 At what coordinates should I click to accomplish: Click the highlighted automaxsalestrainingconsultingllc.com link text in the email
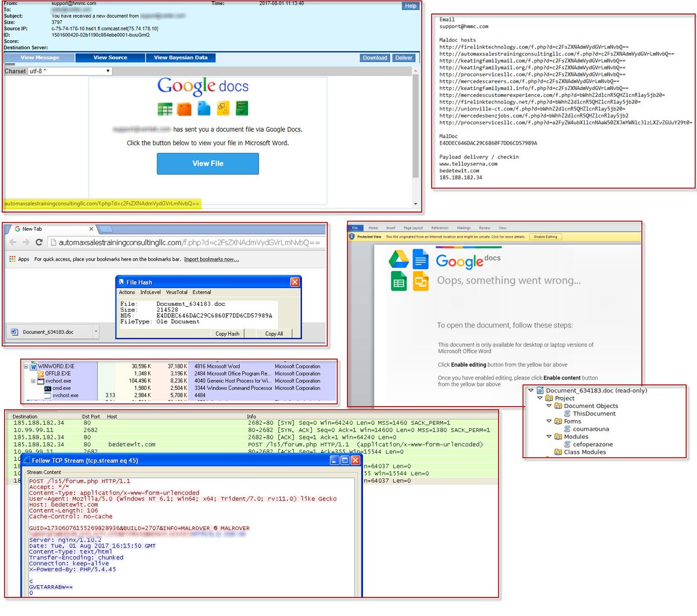pos(102,204)
